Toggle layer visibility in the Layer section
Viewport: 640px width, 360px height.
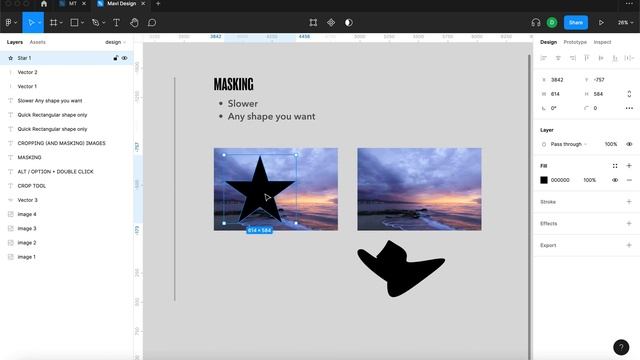pos(629,144)
